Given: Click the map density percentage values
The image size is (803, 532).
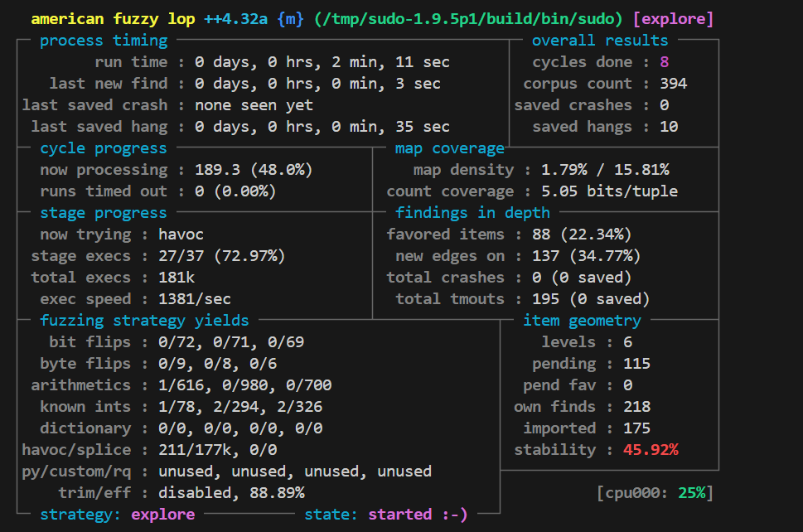Looking at the screenshot, I should [x=605, y=170].
